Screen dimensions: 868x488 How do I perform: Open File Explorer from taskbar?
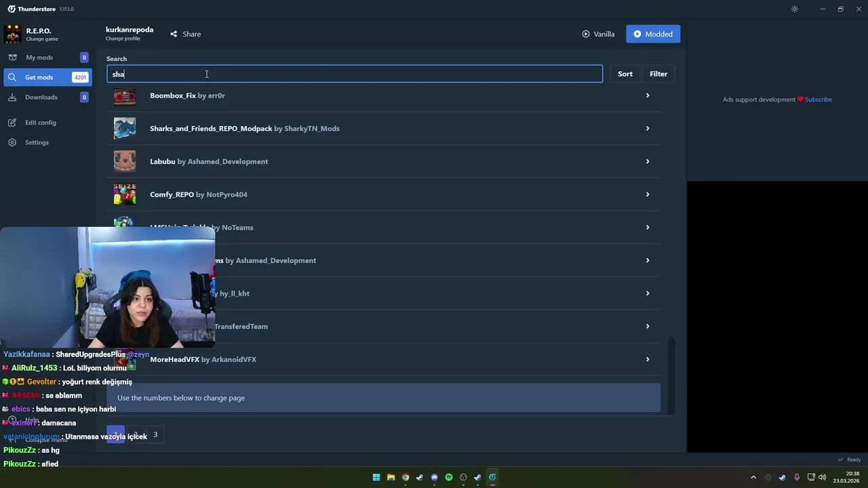(391, 477)
